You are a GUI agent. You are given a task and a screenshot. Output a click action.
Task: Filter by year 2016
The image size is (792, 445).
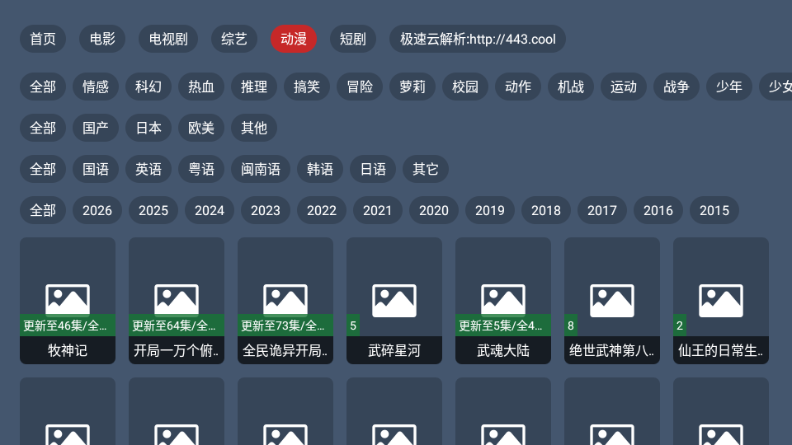pos(658,210)
